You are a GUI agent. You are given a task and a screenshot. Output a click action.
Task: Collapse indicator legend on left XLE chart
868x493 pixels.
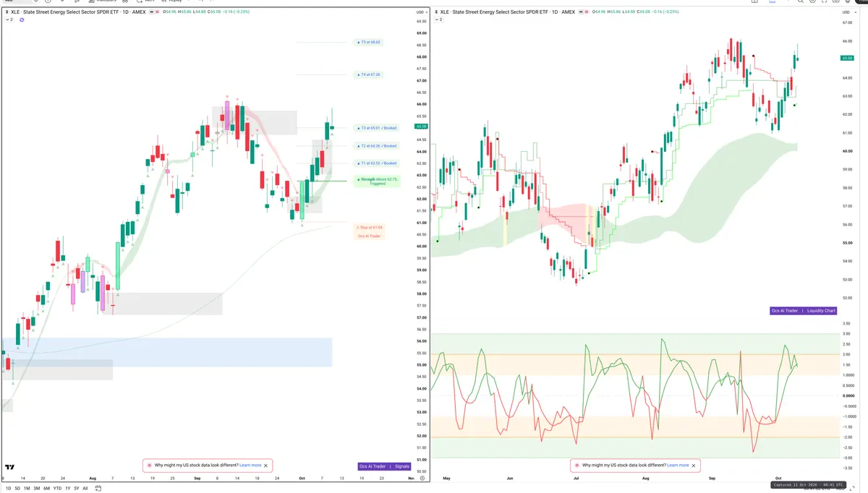[x=9, y=20]
